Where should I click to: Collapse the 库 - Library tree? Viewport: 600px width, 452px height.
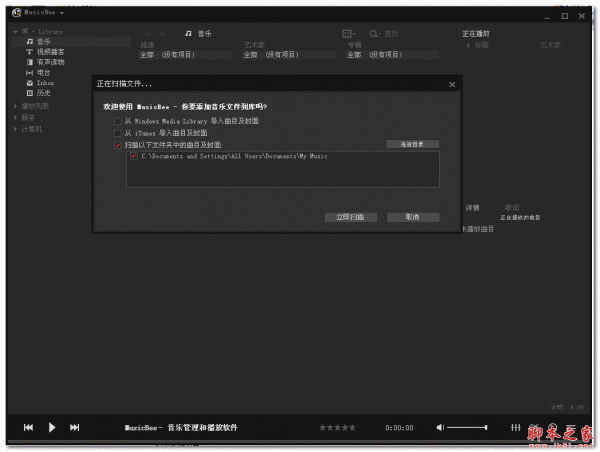(15, 32)
